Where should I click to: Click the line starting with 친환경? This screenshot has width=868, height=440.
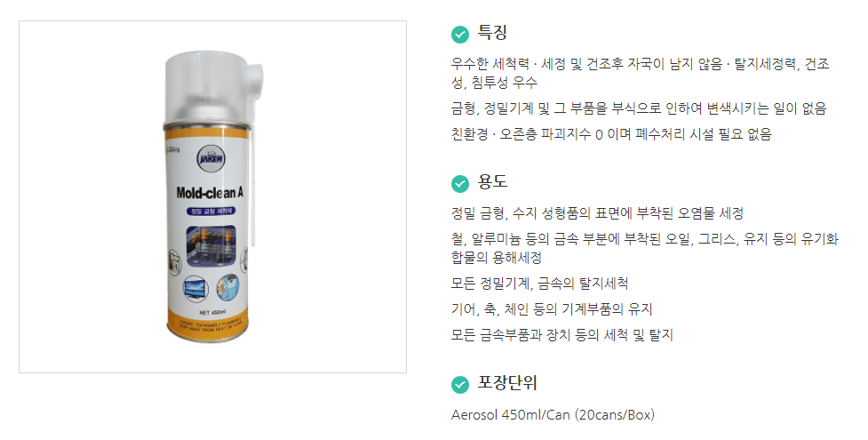click(611, 134)
